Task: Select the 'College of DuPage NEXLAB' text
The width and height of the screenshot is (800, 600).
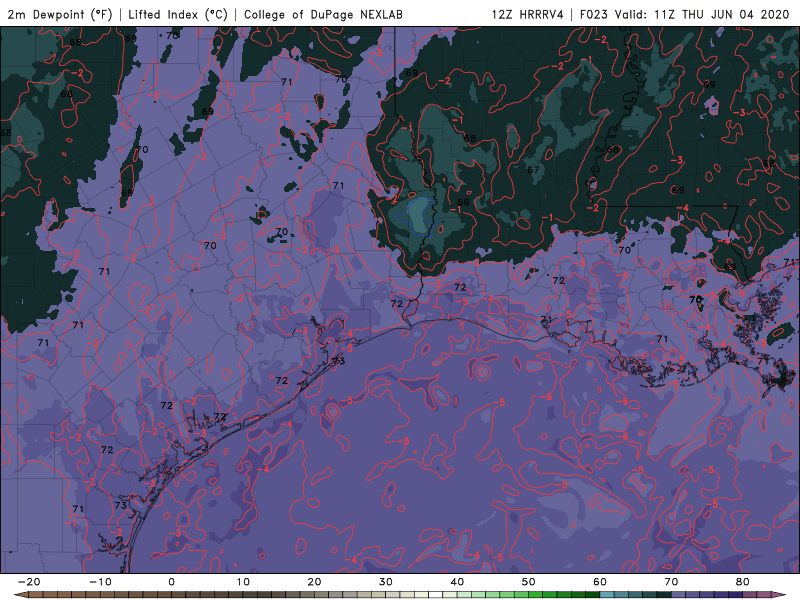Action: point(323,14)
